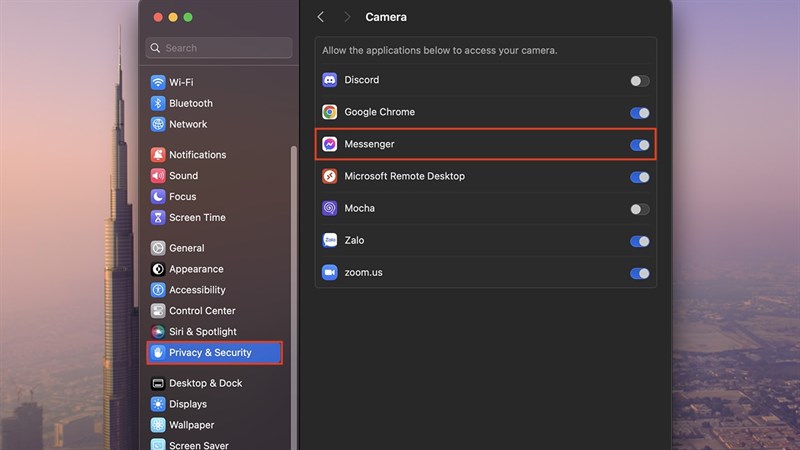Click the Screen Time hourglass icon
The width and height of the screenshot is (800, 450).
pyautogui.click(x=158, y=217)
